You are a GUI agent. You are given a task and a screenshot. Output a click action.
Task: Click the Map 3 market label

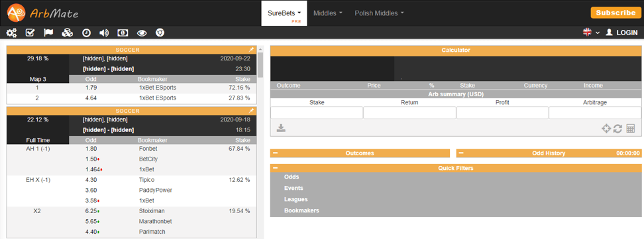38,79
